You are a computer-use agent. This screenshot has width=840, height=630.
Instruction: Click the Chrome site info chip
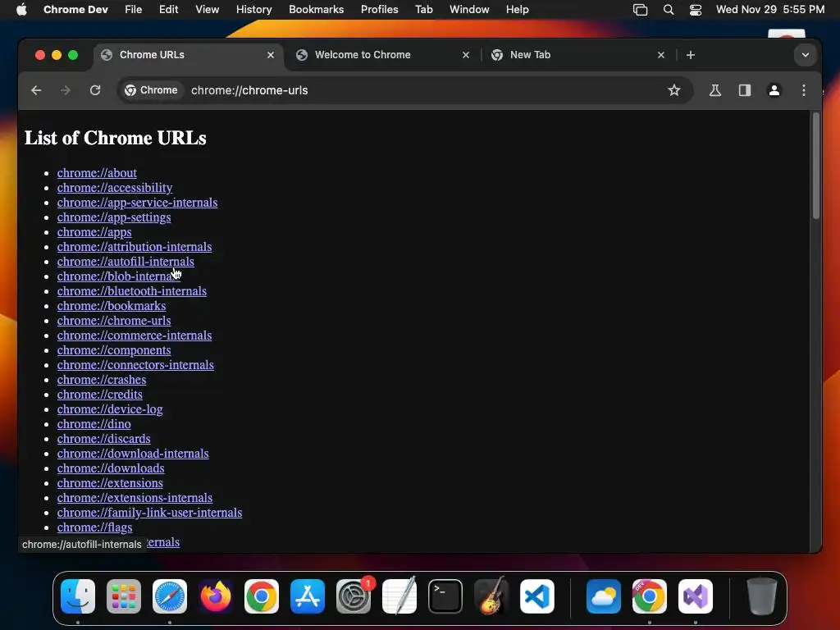[152, 90]
